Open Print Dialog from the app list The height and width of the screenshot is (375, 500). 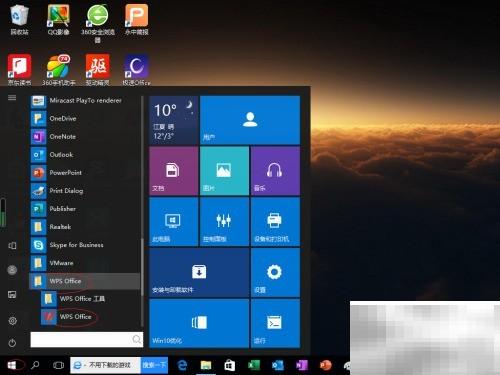tap(85, 191)
